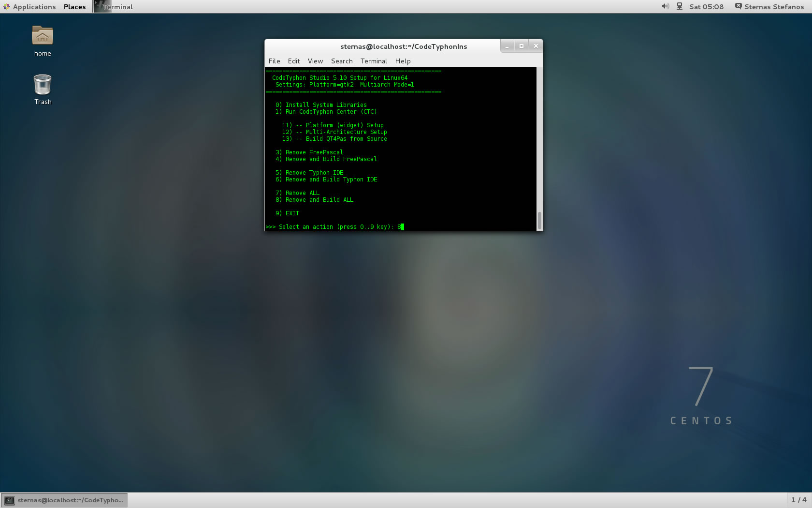The height and width of the screenshot is (508, 812).
Task: Click the terminal icon in bottom taskbar
Action: click(10, 500)
